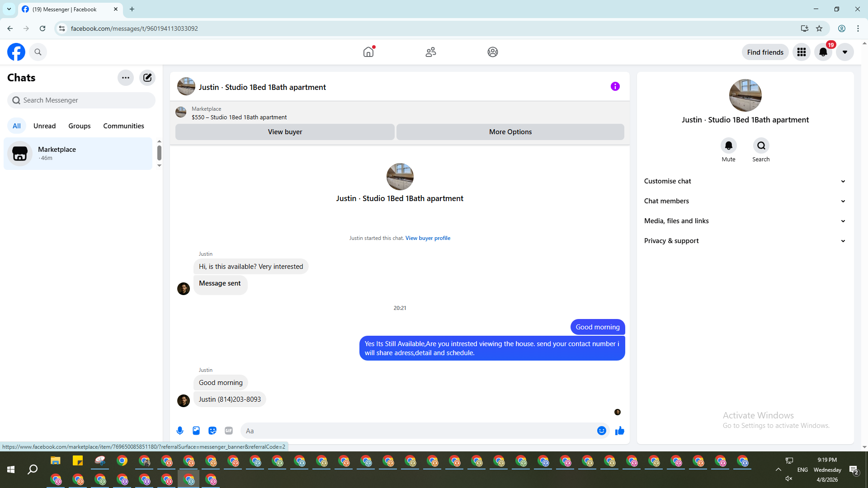The width and height of the screenshot is (868, 488).
Task: Click the chat list scrollbar thumb
Action: point(159,153)
